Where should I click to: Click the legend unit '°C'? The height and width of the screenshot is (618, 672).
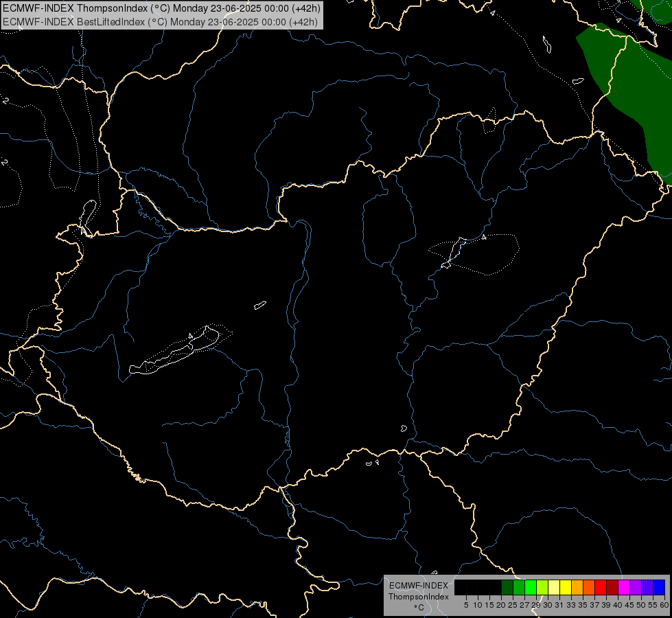[419, 608]
